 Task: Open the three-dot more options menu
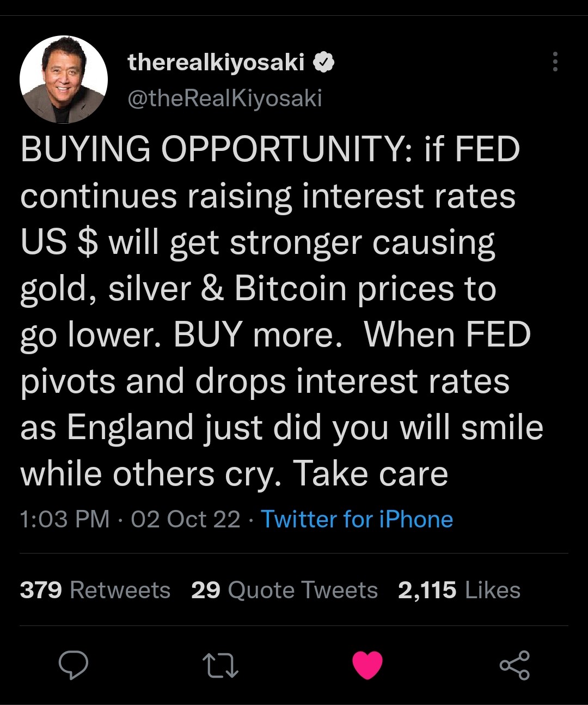coord(555,62)
